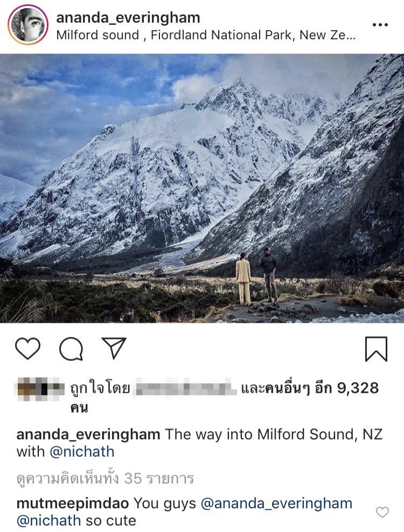Open the mutmeepimdao commenter profile

click(73, 503)
